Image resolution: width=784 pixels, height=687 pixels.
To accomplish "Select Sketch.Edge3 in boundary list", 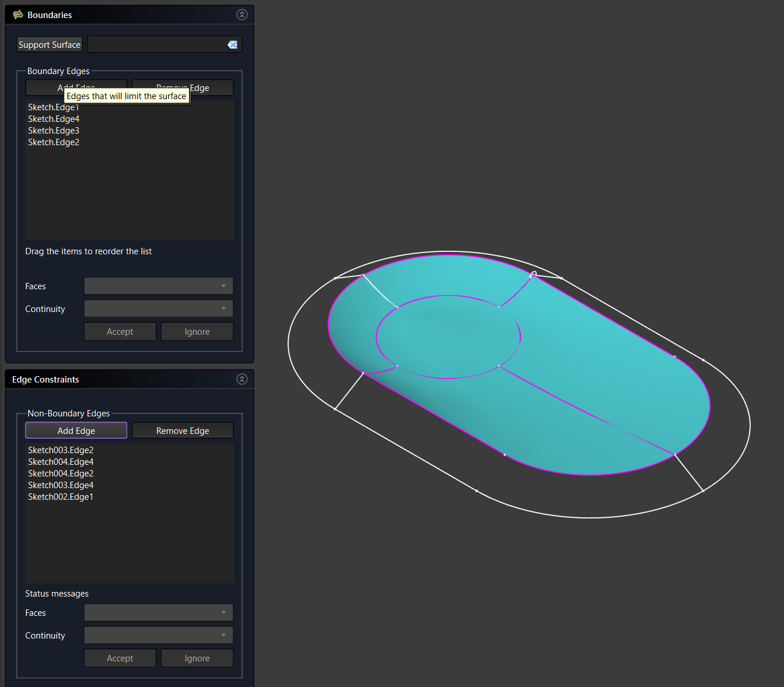I will [54, 131].
